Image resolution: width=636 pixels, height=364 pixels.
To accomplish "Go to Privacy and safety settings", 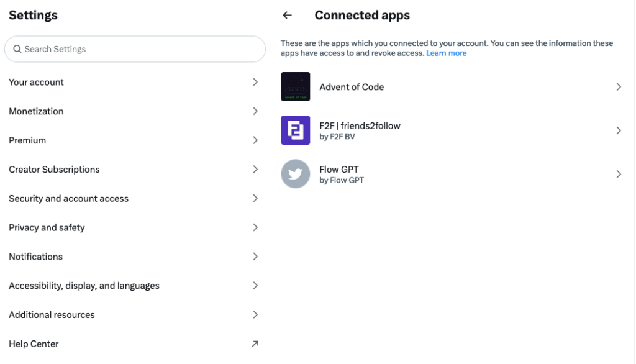I will click(47, 227).
